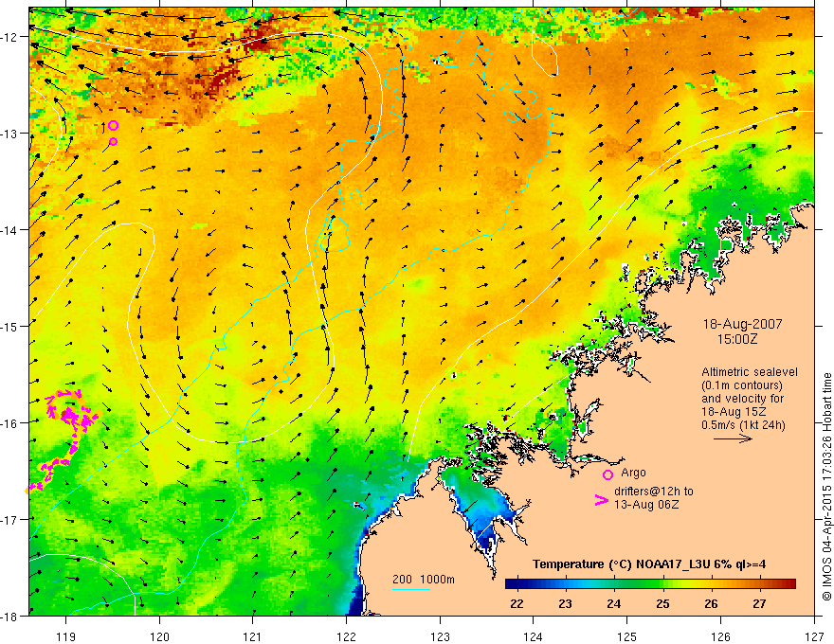This screenshot has height=644, width=834.
Task: Click the "0.5m/s (1kt 24h)" label
Action: coord(743,425)
